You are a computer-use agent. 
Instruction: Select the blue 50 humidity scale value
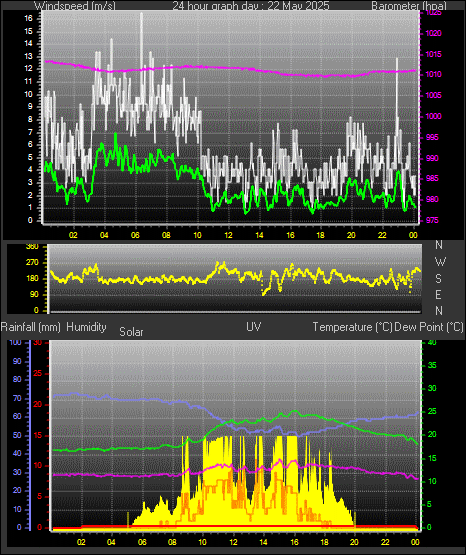pyautogui.click(x=17, y=435)
